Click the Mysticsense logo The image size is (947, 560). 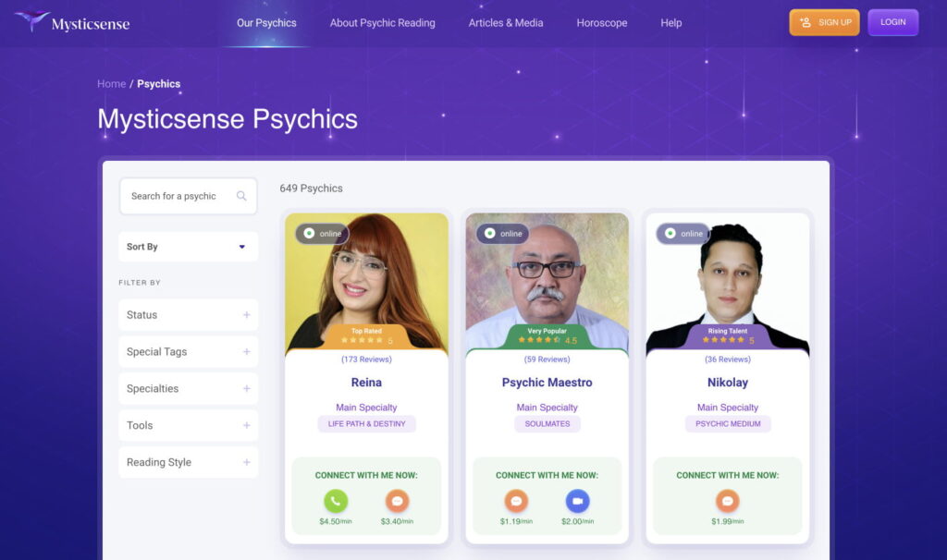pos(72,22)
